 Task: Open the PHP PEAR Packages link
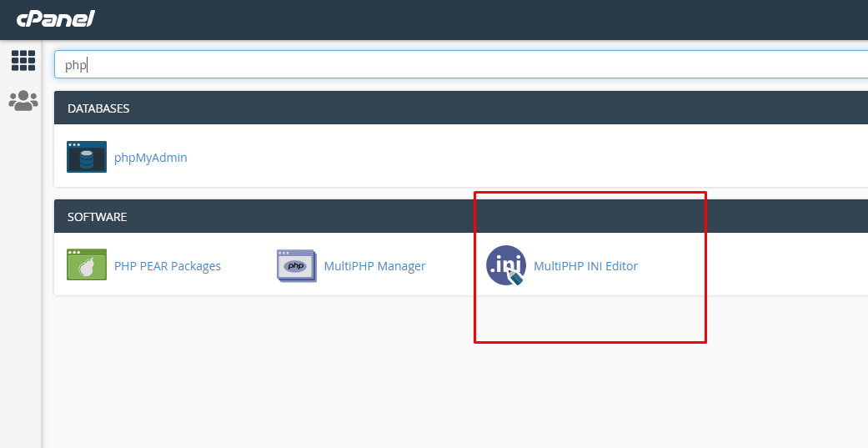pos(167,266)
